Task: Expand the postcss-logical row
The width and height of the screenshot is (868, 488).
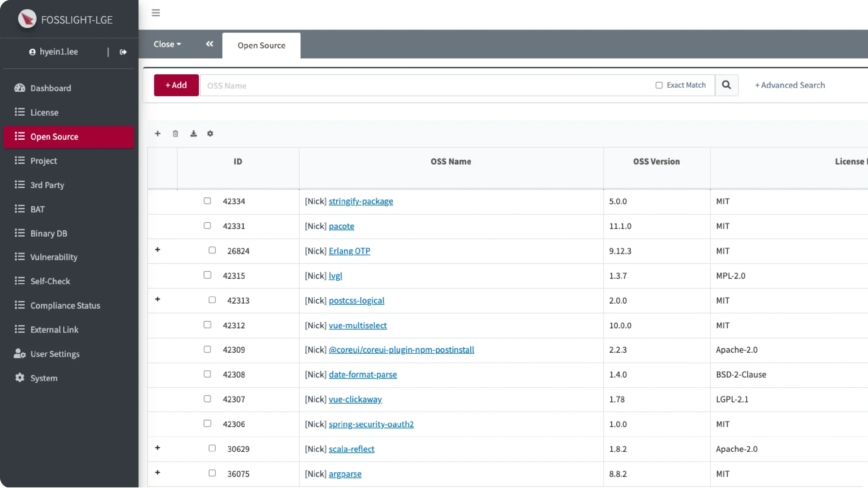Action: tap(158, 299)
